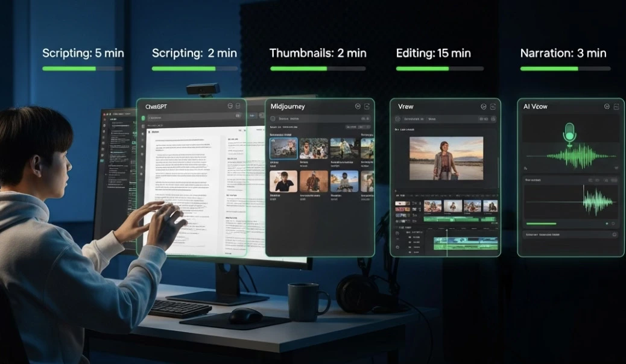Screen dimensions: 626x364
Task: Click the playhead line in Vrew's lower timeline
Action: 447,243
